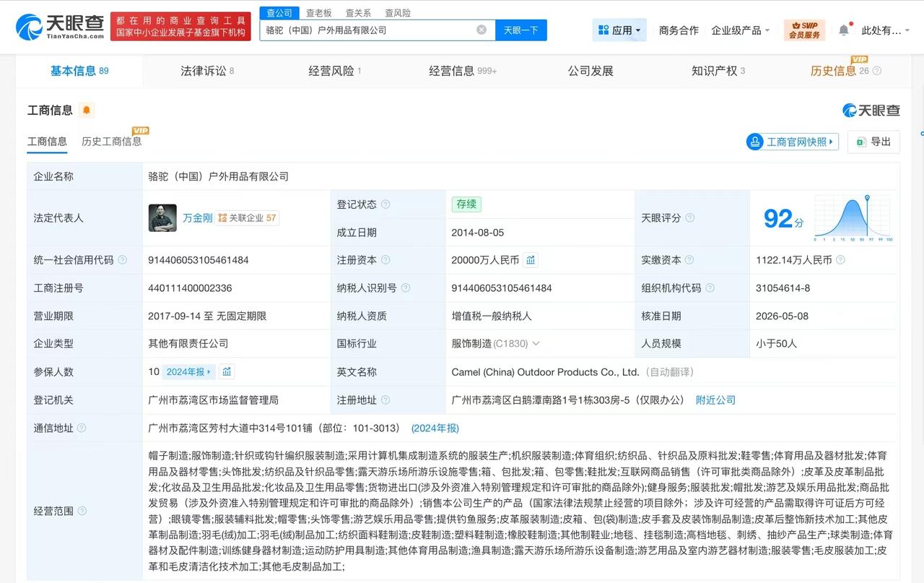Screen dimensions: 924x583
Task: Expand the 企业级产品 dropdown
Action: pyautogui.click(x=741, y=30)
